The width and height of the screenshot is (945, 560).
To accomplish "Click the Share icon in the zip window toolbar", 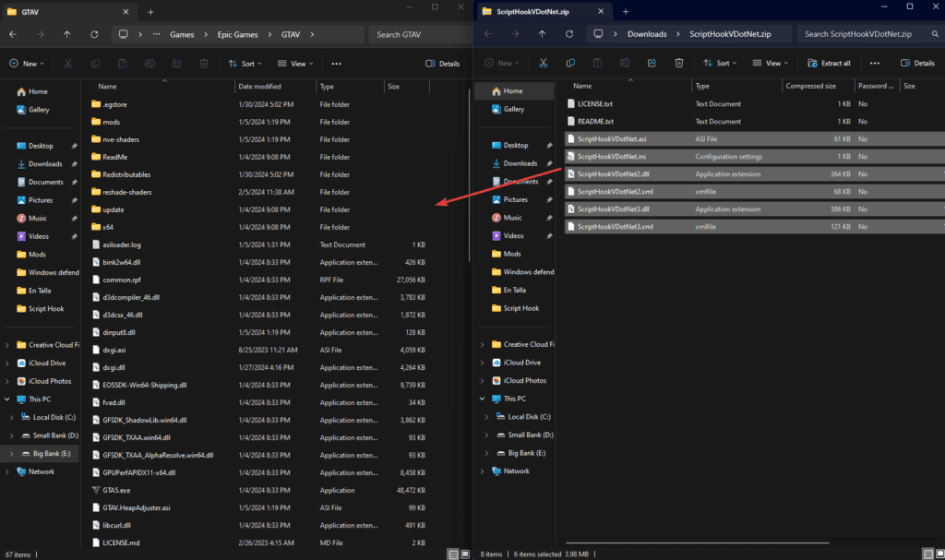I will [x=652, y=63].
